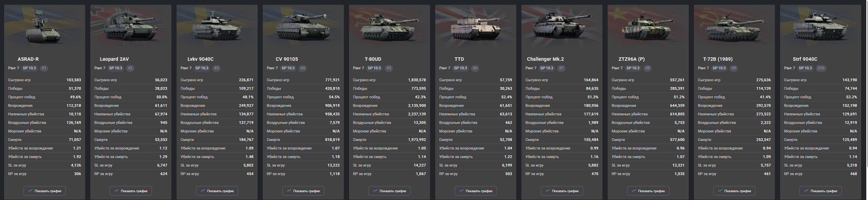This screenshot has width=868, height=200.
Task: Show the chart for ZTZ96A (P)
Action: [648, 191]
